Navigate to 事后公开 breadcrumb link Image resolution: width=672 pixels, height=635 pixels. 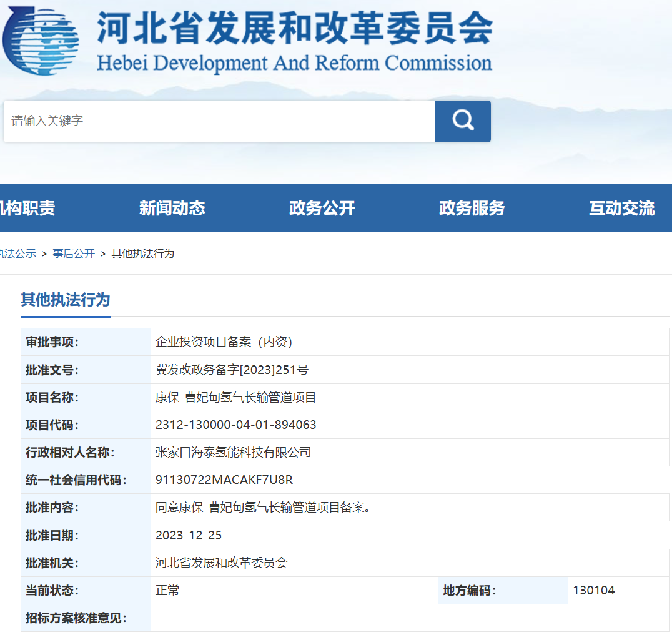pyautogui.click(x=74, y=254)
